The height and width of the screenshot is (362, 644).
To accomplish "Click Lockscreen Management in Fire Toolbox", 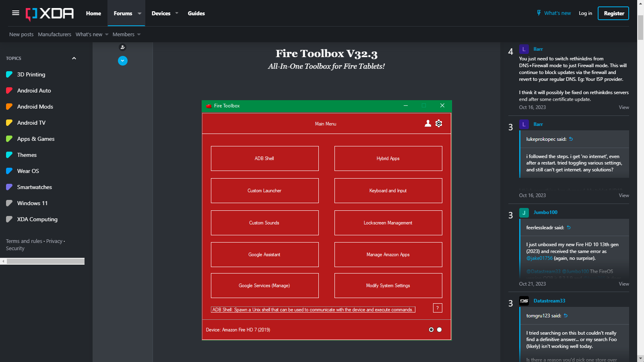I will click(x=388, y=223).
